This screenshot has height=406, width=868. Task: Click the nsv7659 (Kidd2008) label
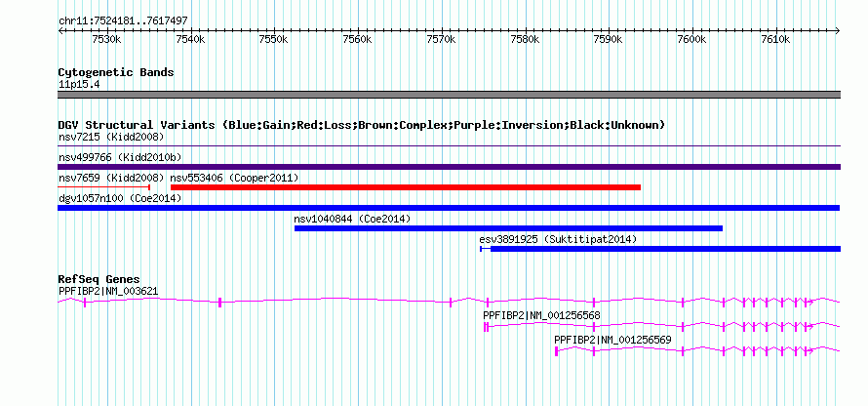(x=111, y=178)
